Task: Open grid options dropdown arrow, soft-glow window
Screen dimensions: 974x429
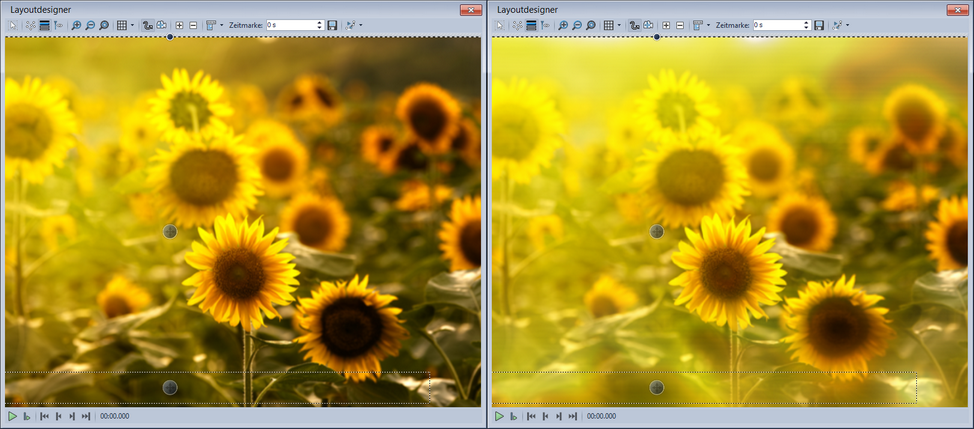Action: (x=619, y=25)
